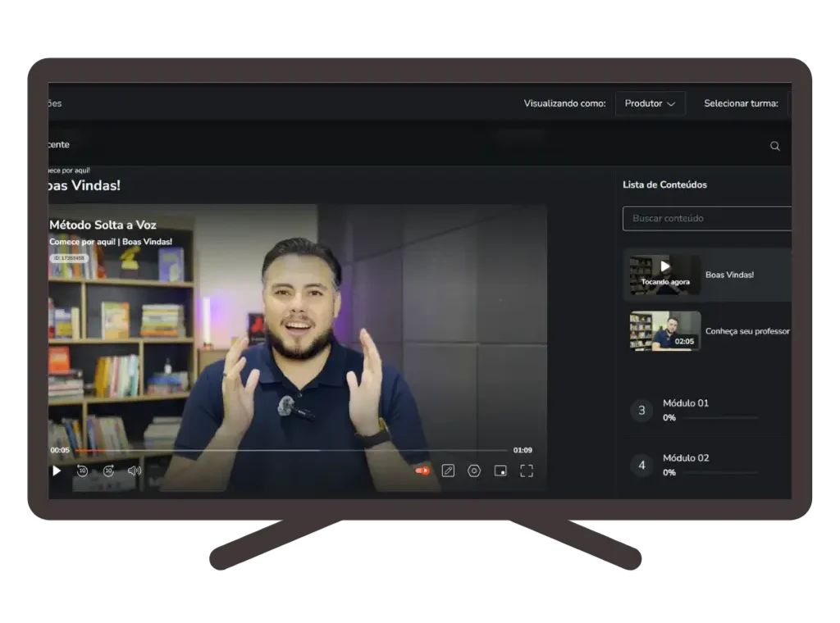Enable picture-in-picture mode
This screenshot has height=623, width=840.
pos(500,471)
